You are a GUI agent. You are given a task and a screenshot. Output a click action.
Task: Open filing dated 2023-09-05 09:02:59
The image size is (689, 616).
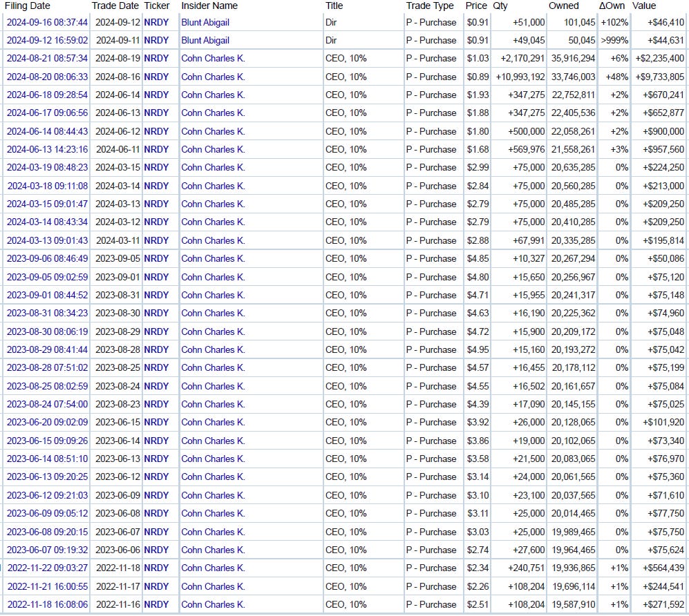[47, 277]
